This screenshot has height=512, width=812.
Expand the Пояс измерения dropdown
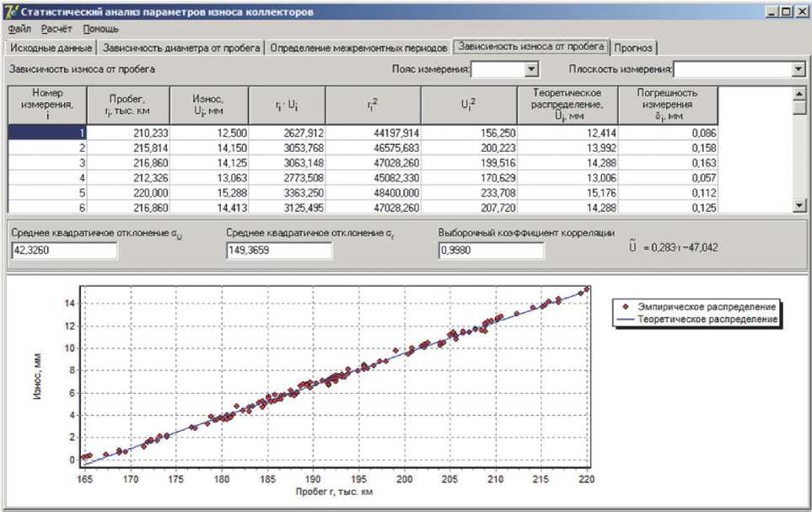tap(531, 70)
